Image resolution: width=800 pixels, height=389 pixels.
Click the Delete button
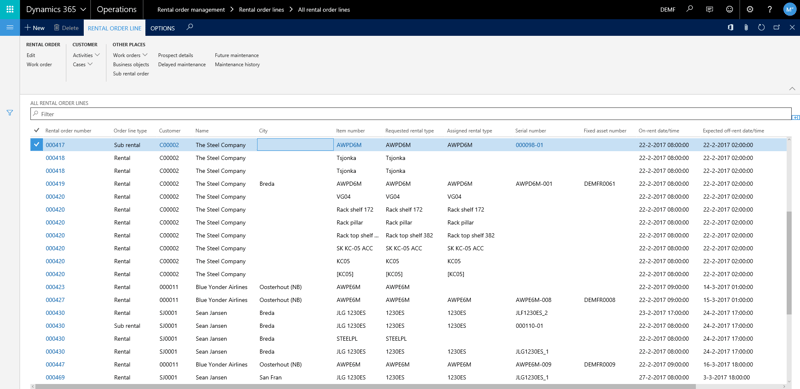pyautogui.click(x=66, y=28)
